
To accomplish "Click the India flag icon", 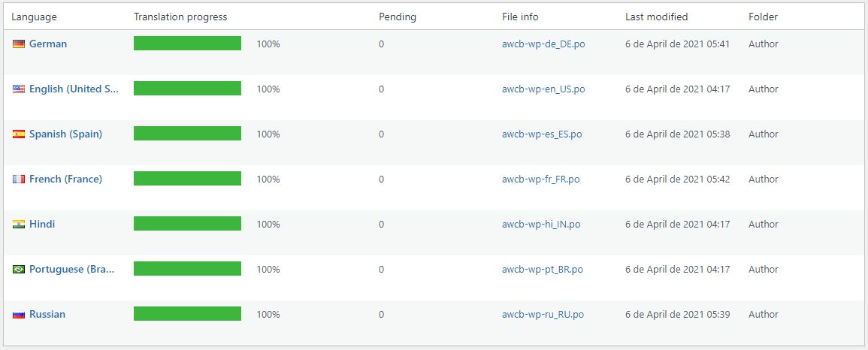I will coord(19,225).
